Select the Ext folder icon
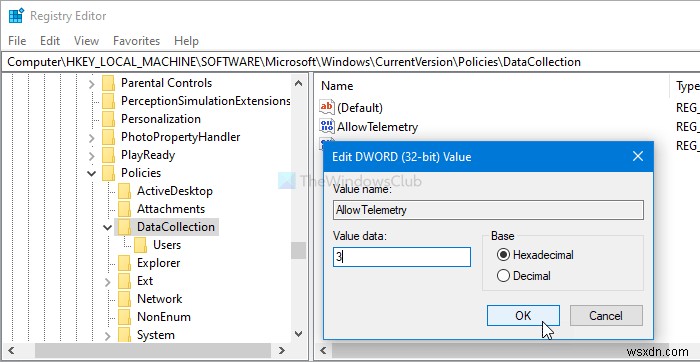 (125, 281)
